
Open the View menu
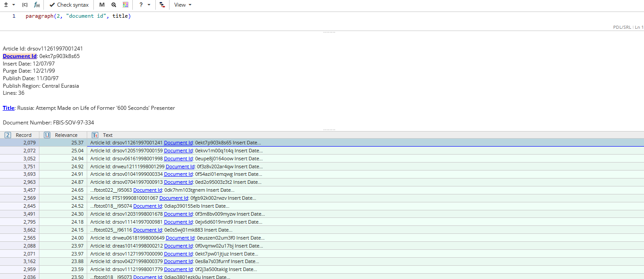pyautogui.click(x=182, y=5)
